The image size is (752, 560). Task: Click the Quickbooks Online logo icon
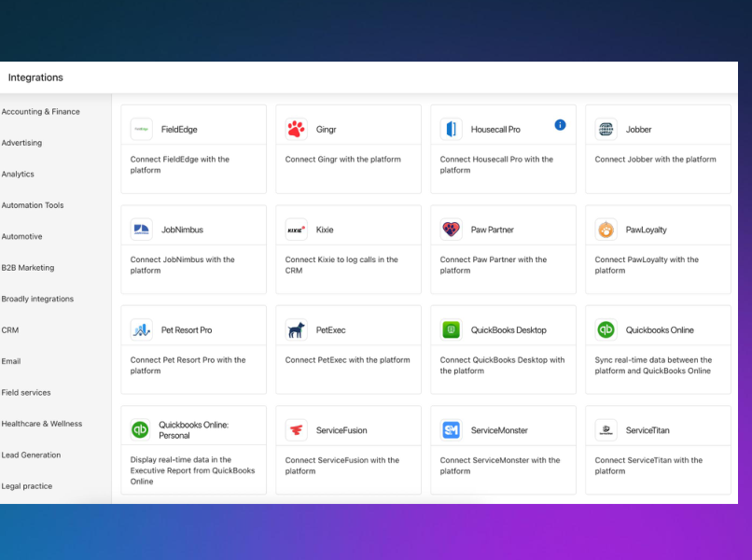606,329
